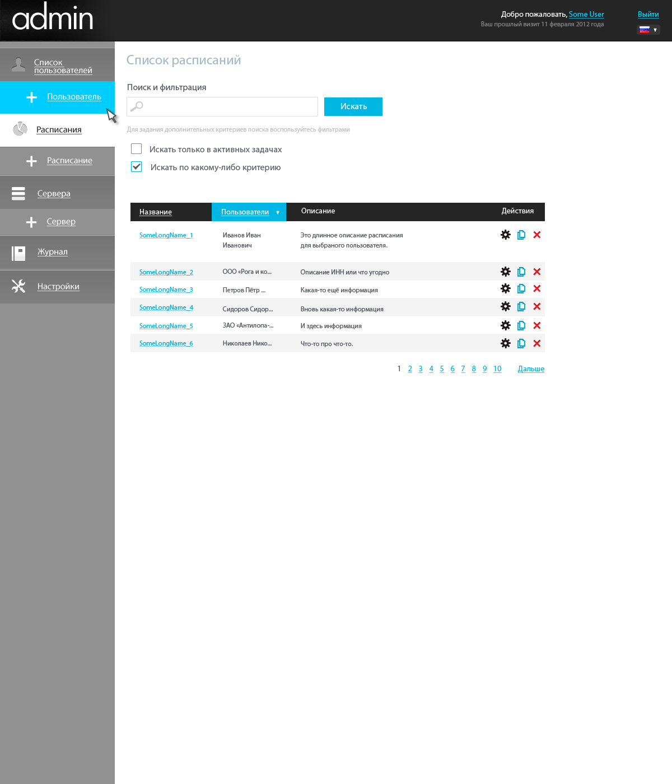Click the user silhouette sidebar icon

tap(18, 64)
